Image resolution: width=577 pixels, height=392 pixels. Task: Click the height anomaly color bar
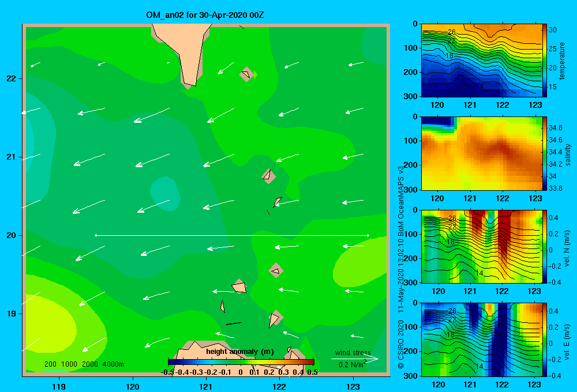click(241, 362)
